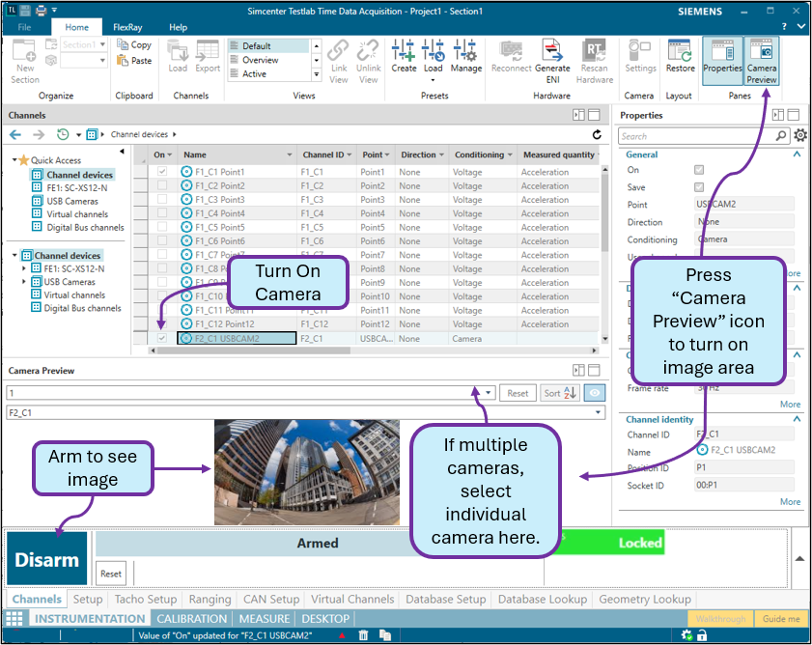812x645 pixels.
Task: Click the Generate ENI hardware icon
Action: click(x=552, y=60)
